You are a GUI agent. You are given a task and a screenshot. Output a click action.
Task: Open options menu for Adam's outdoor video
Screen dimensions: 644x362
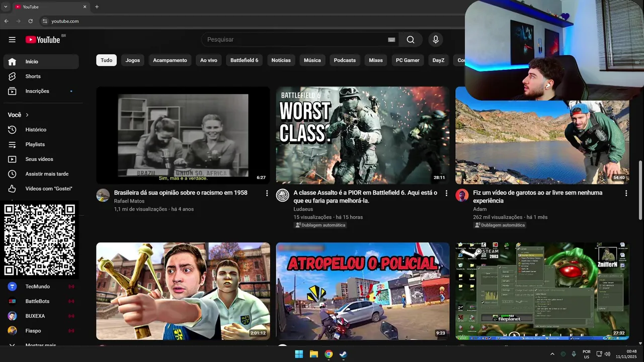point(626,193)
